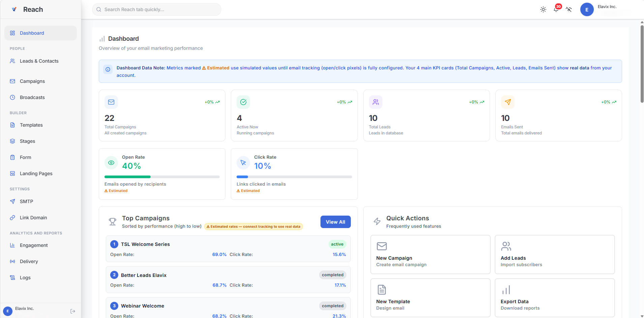The width and height of the screenshot is (644, 318).
Task: Choose Add Leads quick action
Action: tap(555, 255)
